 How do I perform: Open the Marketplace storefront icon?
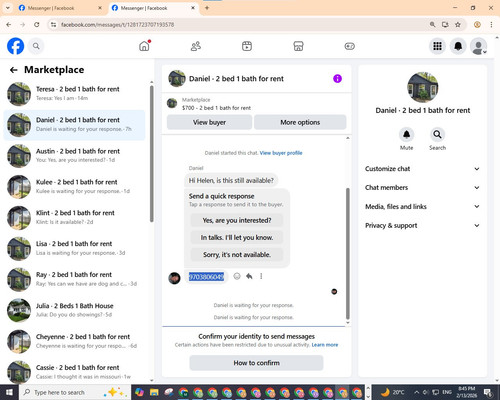click(x=298, y=46)
